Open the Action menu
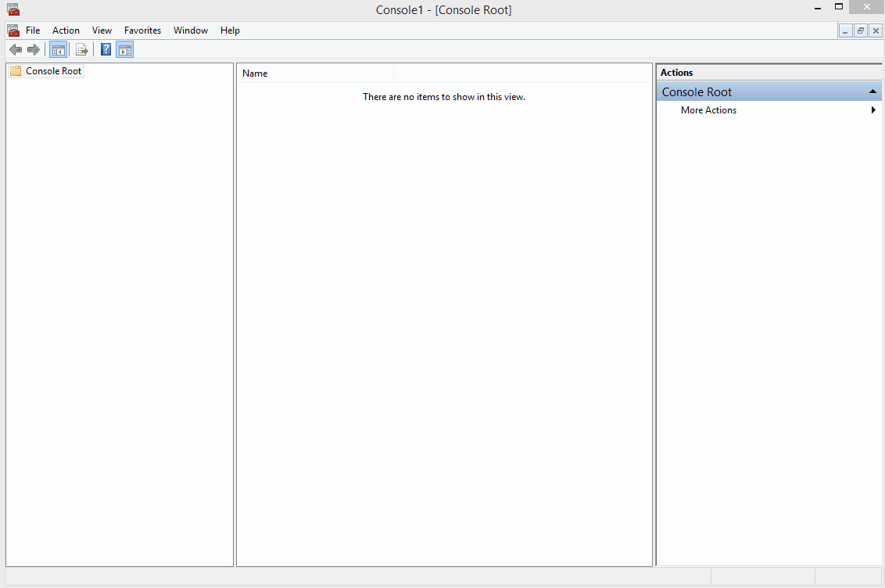 66,30
